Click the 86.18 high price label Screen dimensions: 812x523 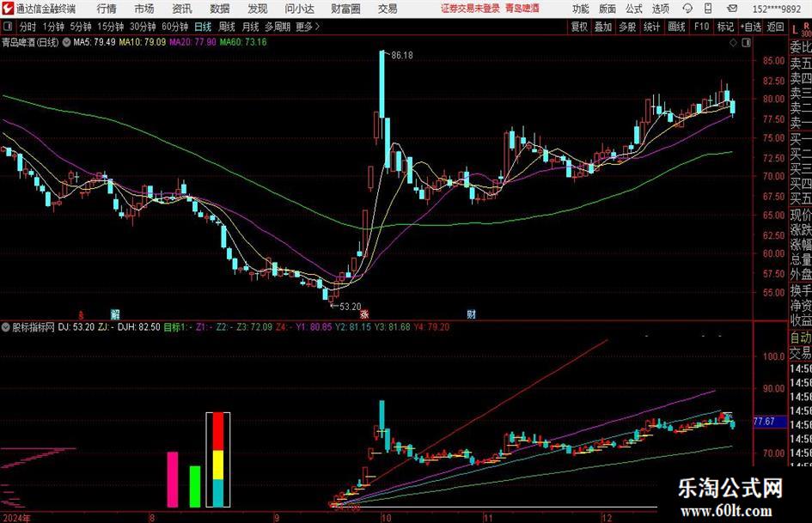point(402,56)
